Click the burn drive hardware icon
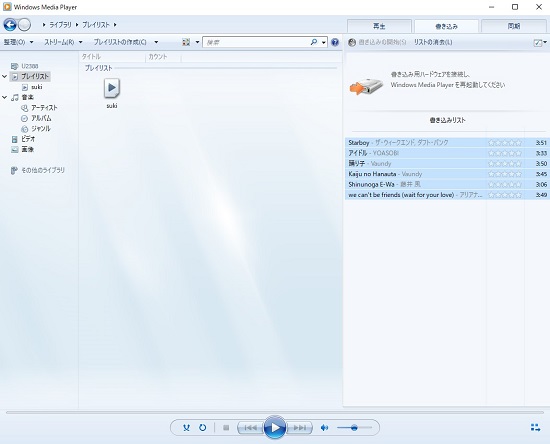Screen dimensions: 550x444 [x=366, y=86]
